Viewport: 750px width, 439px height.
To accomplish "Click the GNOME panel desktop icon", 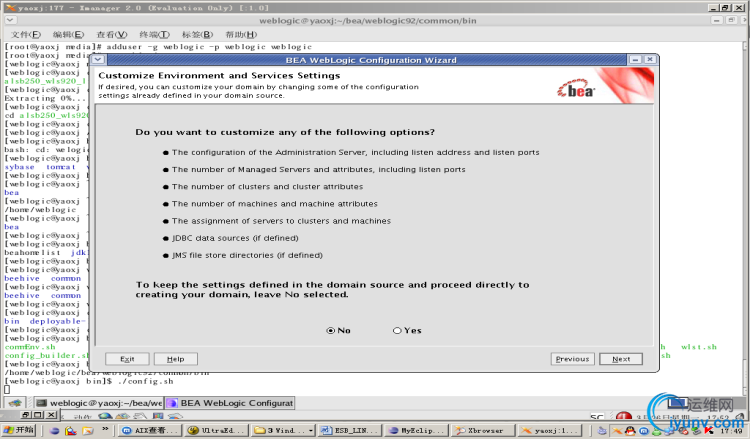I will (15, 403).
